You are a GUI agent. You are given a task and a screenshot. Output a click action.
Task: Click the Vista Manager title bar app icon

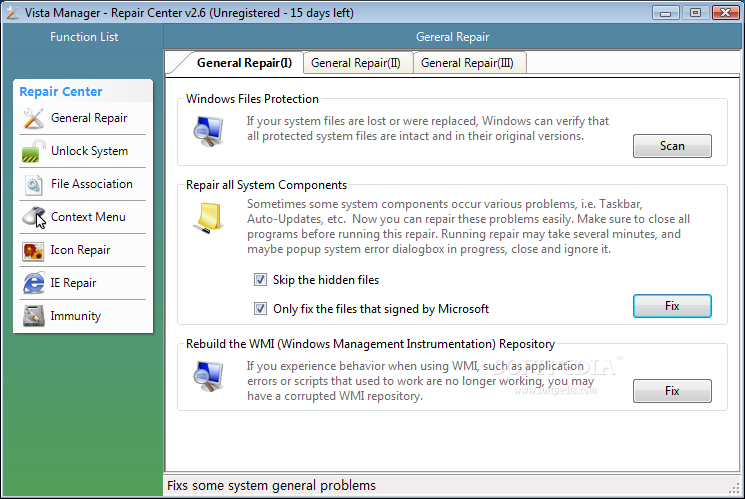click(12, 13)
